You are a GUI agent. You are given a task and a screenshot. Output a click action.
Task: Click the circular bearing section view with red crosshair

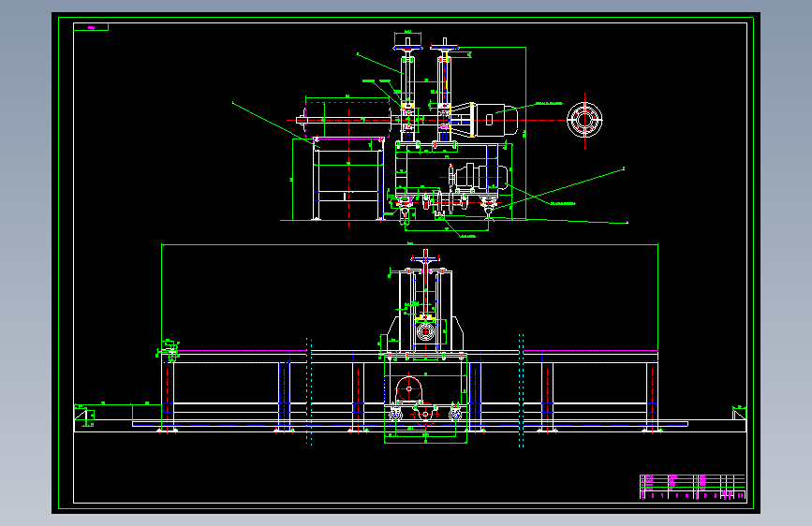click(x=584, y=120)
